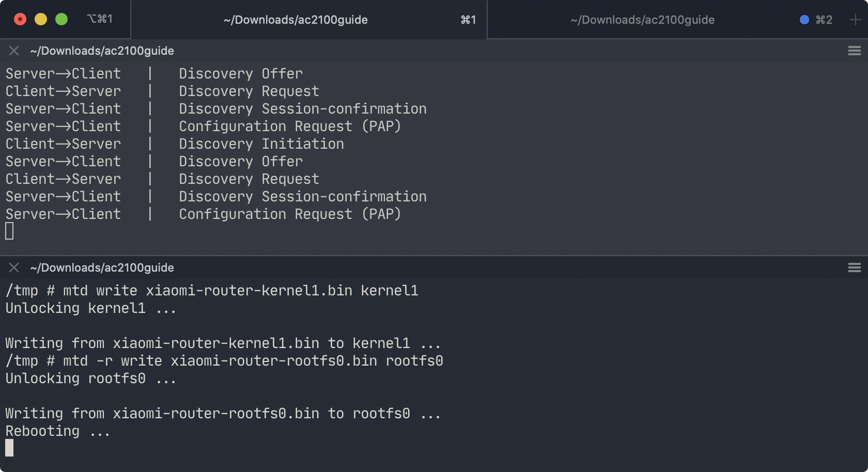Close the top split pane
Screen dimensions: 868x472
(14, 51)
